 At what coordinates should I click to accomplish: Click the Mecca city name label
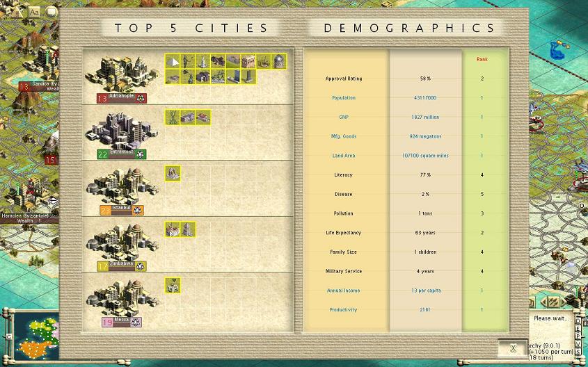(x=122, y=320)
